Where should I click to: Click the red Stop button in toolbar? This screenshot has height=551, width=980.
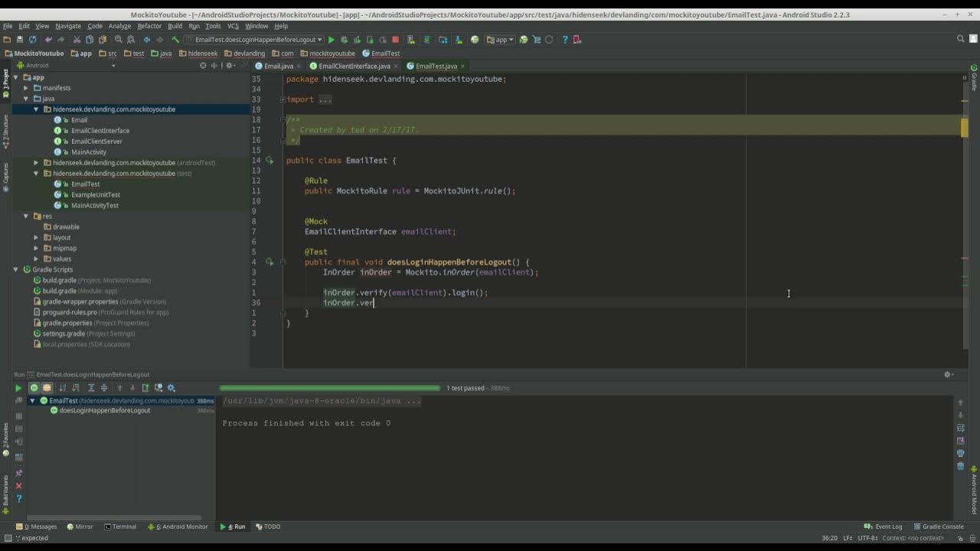(395, 40)
